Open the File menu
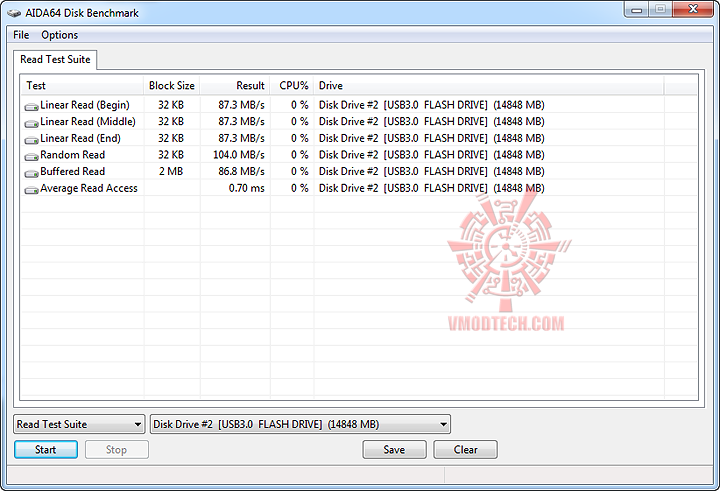This screenshot has width=720, height=491. (21, 35)
